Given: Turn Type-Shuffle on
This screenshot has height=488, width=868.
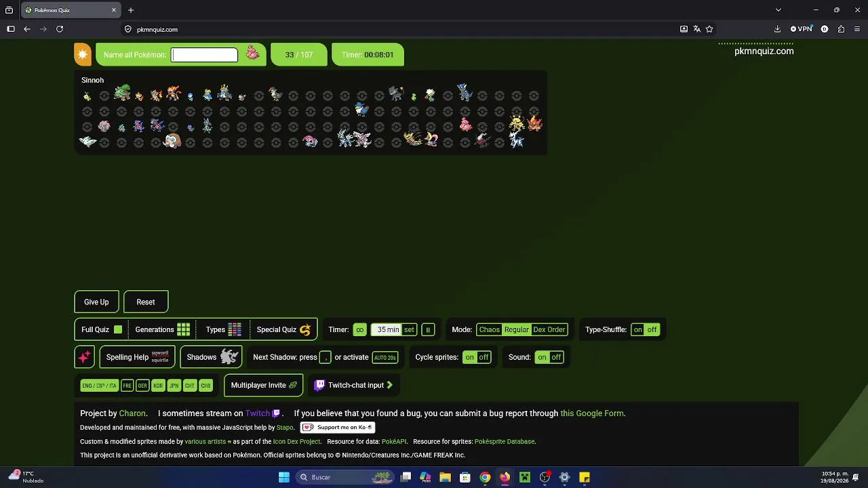Looking at the screenshot, I should 638,330.
